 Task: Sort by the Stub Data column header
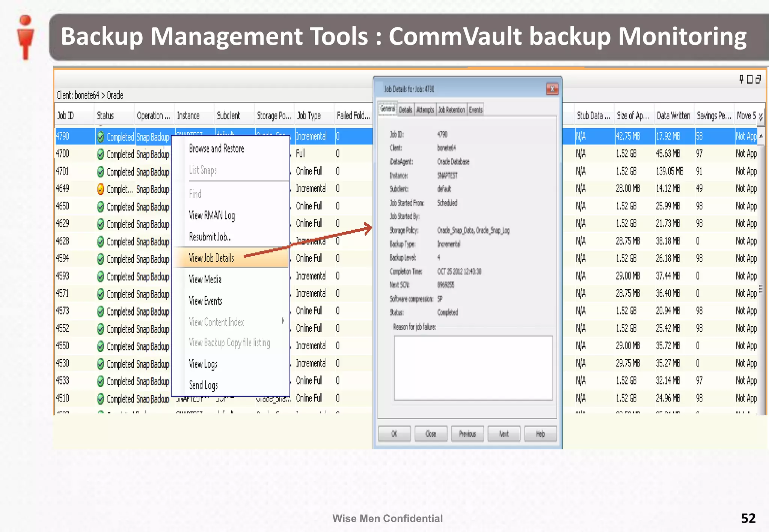[594, 116]
